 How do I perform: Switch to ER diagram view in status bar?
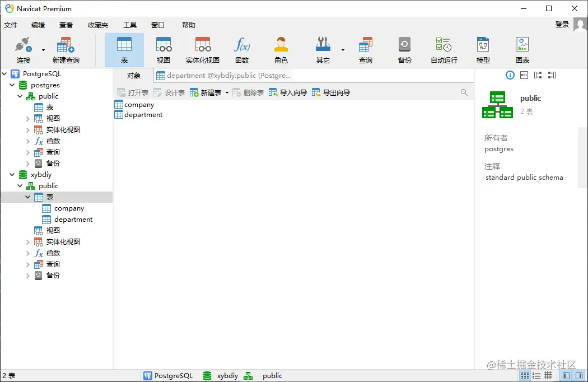(x=548, y=376)
